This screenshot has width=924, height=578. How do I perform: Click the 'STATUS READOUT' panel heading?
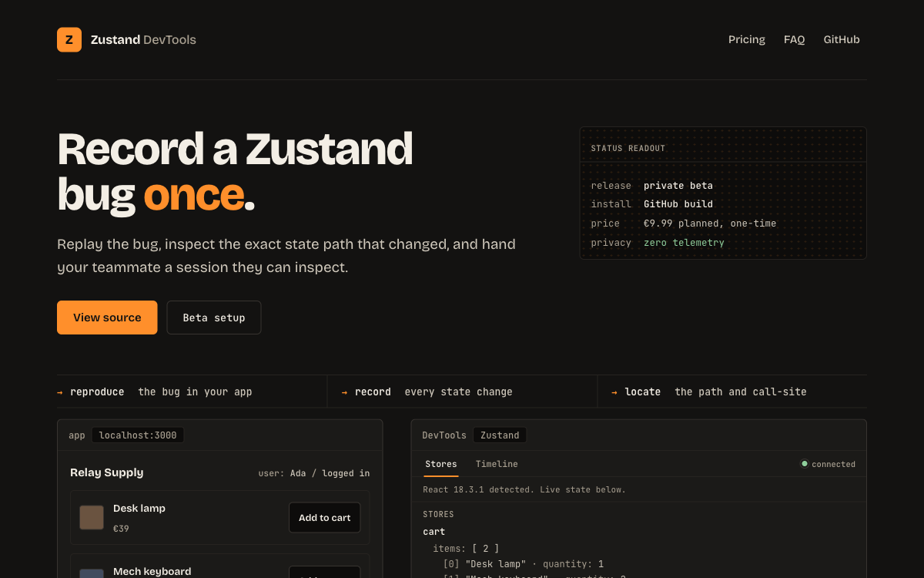coord(628,148)
